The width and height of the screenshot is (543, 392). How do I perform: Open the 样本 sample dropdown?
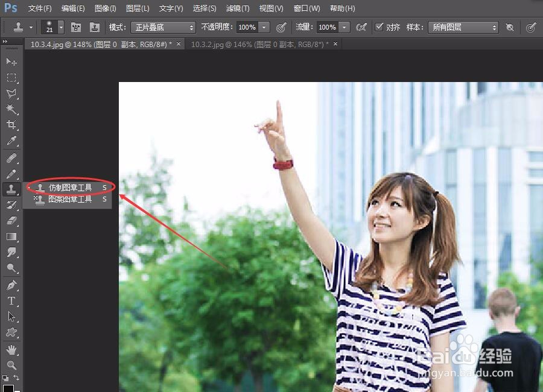click(463, 27)
